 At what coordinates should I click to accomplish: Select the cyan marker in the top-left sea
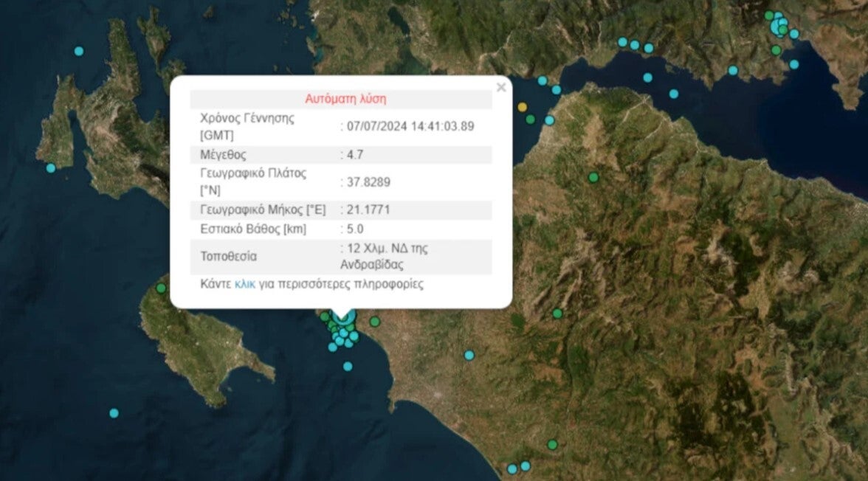pyautogui.click(x=79, y=51)
